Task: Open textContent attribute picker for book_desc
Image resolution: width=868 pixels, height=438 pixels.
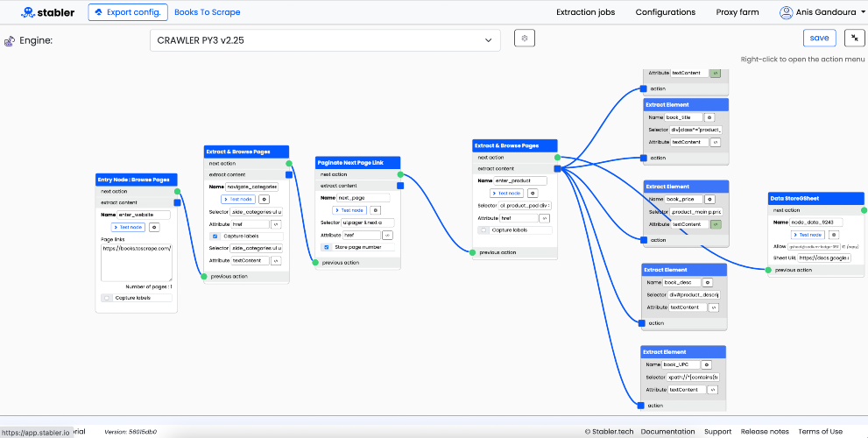Action: click(714, 307)
